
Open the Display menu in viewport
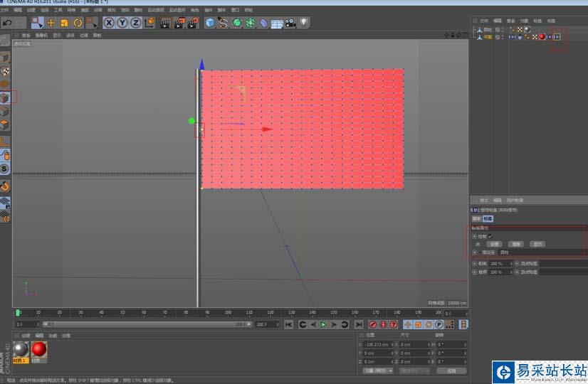57,36
